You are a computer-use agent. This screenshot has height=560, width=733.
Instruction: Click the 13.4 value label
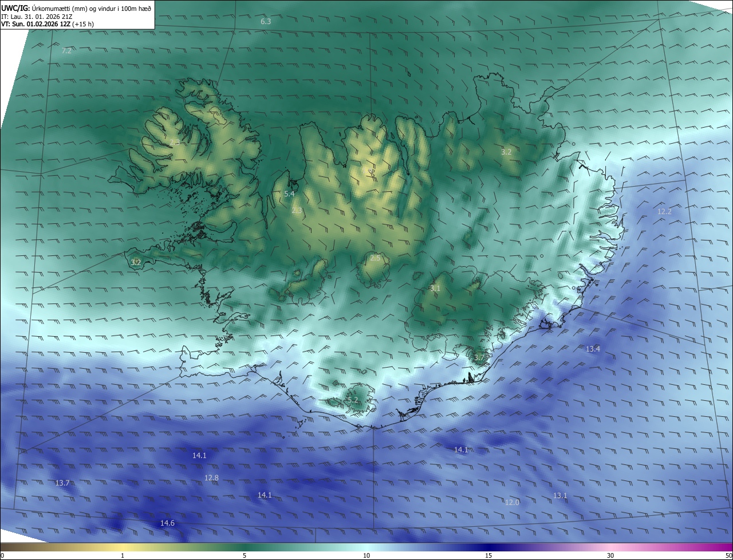pyautogui.click(x=593, y=349)
